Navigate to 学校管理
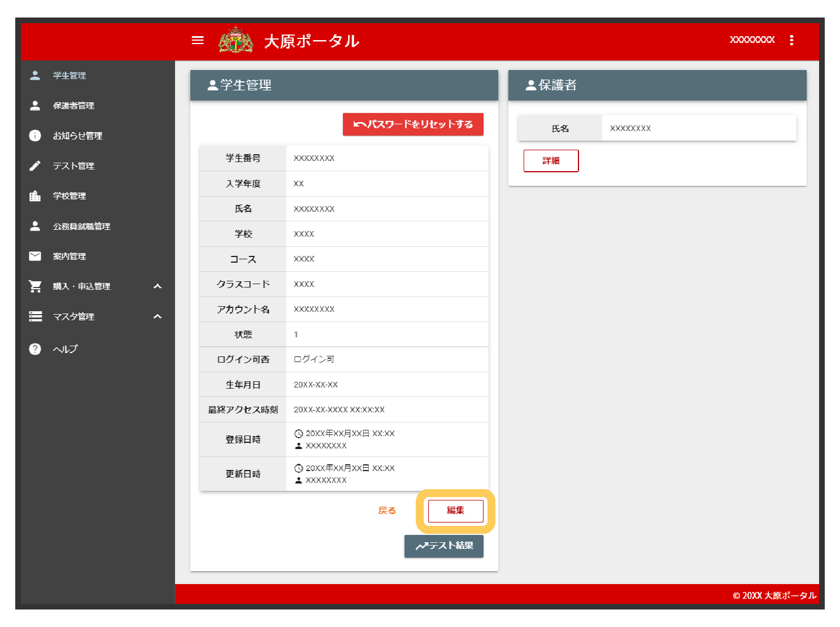The image size is (840, 627). 69,196
